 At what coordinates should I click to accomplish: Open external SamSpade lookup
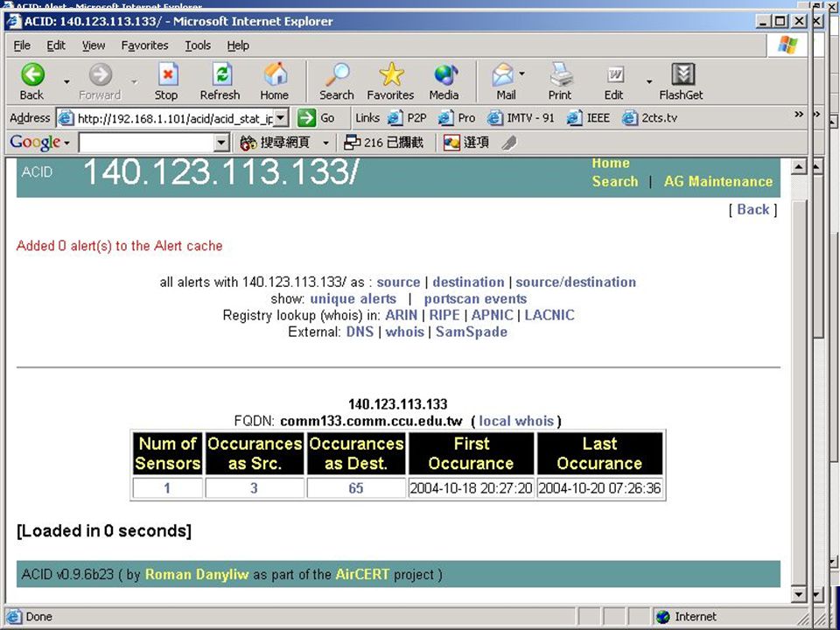point(472,332)
